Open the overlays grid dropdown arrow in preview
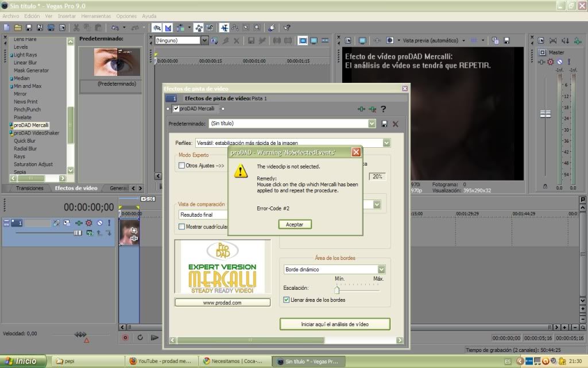The image size is (588, 368). (x=483, y=41)
